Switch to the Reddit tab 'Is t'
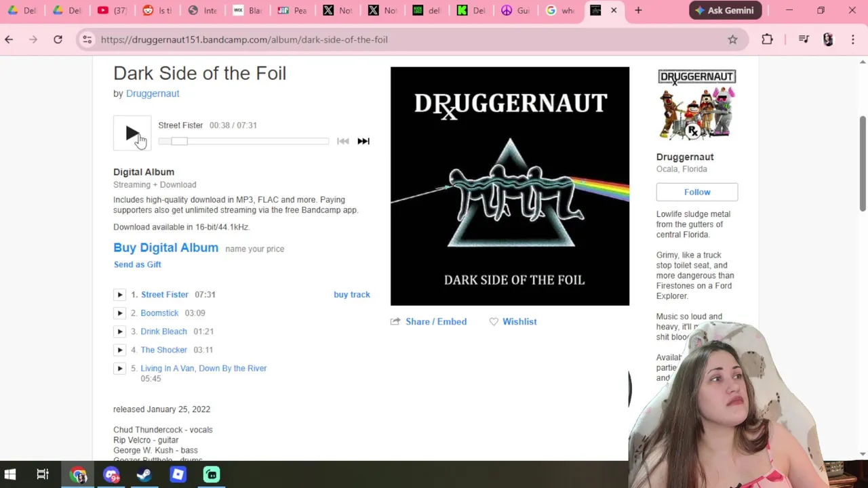868x488 pixels. (157, 10)
